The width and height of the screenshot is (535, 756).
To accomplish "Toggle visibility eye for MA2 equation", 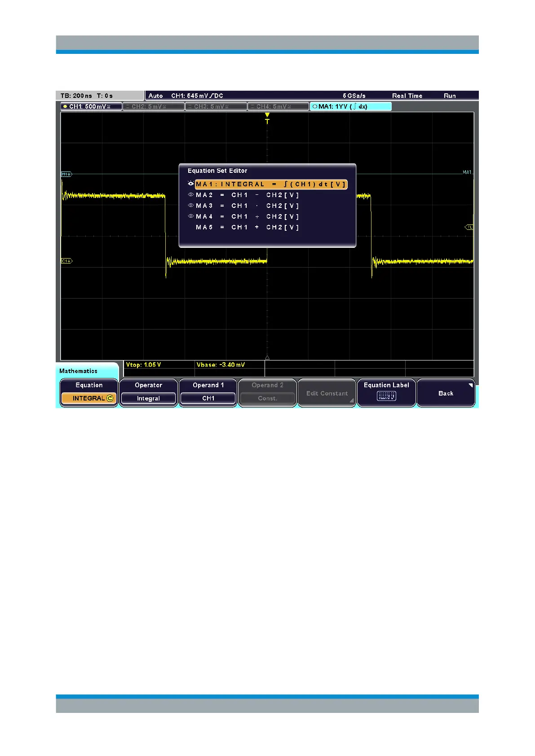I will (x=191, y=195).
